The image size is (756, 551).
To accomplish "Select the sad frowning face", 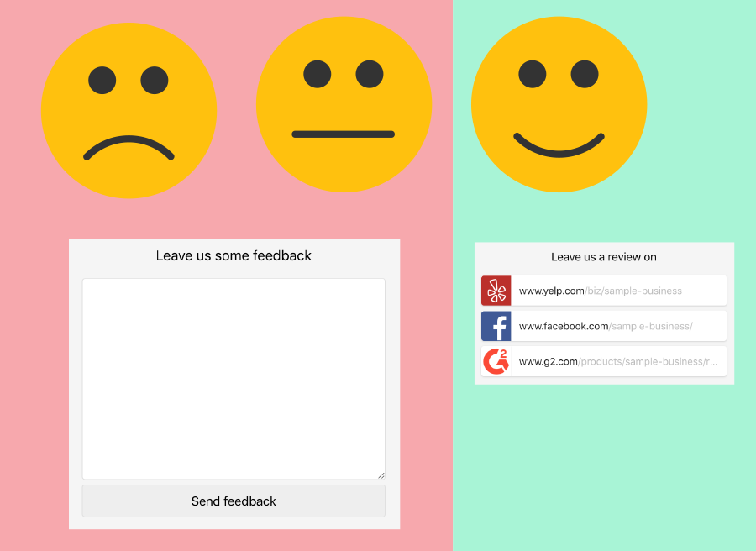I will (129, 110).
